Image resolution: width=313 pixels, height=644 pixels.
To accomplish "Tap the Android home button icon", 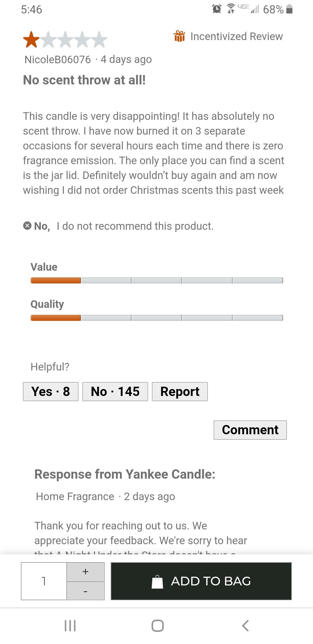I will coord(158,626).
